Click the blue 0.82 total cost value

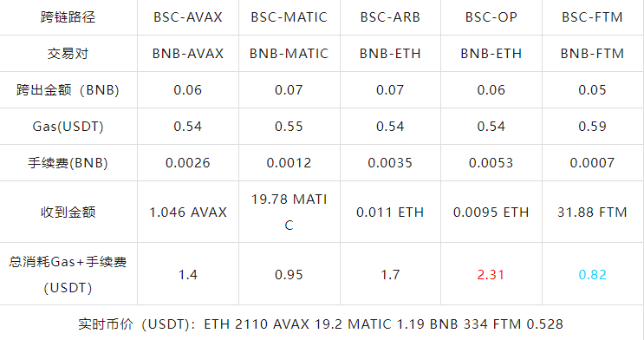tap(592, 274)
